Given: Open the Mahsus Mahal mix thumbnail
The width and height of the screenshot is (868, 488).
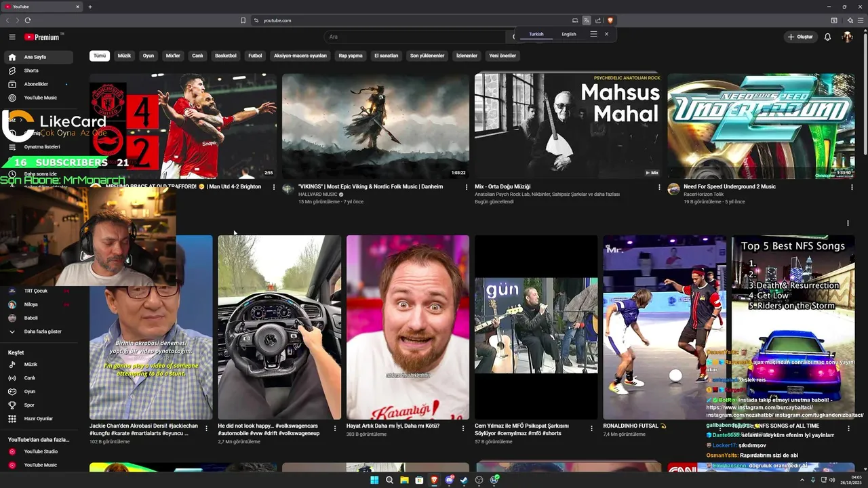Looking at the screenshot, I should point(568,126).
